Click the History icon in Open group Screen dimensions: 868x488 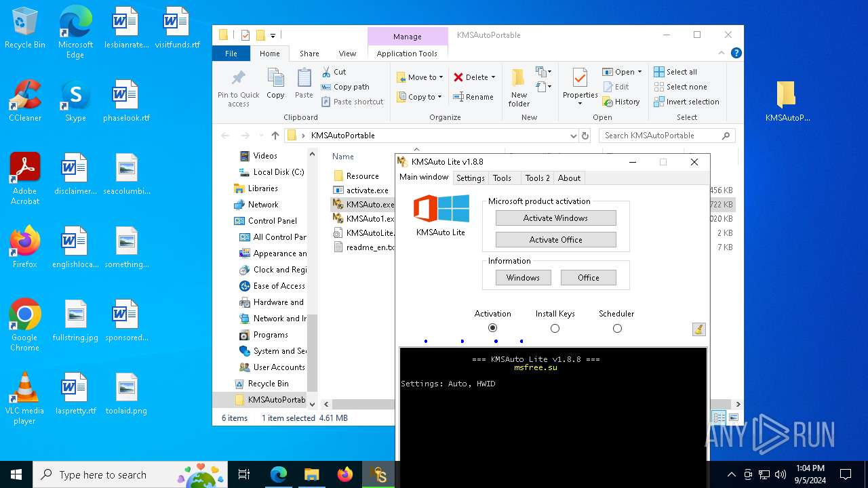607,102
